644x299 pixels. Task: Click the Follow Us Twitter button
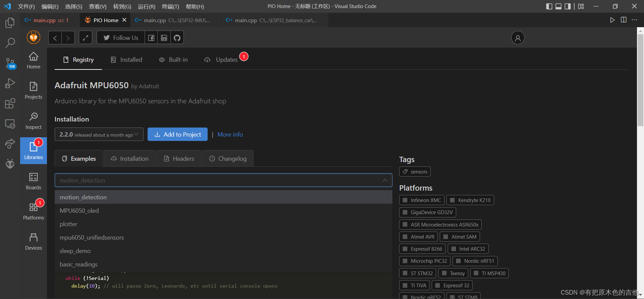(x=121, y=38)
